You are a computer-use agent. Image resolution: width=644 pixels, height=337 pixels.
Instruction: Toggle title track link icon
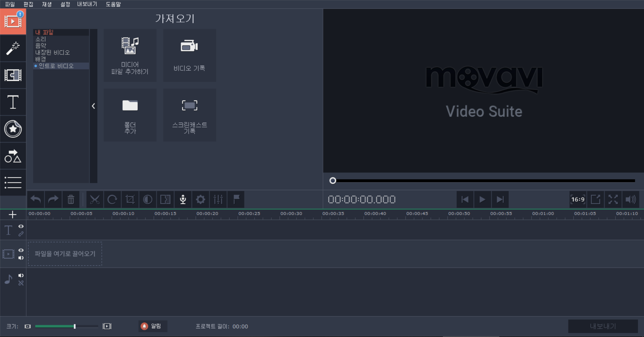(x=21, y=234)
